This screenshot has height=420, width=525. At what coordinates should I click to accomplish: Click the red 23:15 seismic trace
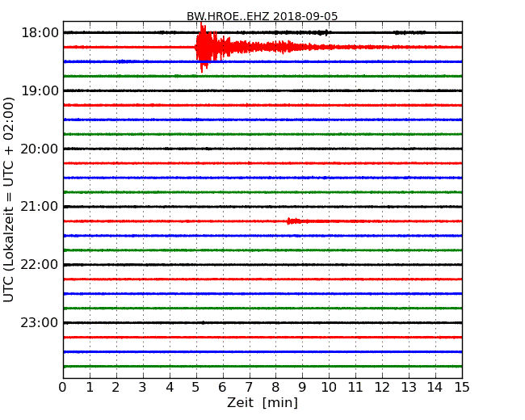tap(262, 338)
